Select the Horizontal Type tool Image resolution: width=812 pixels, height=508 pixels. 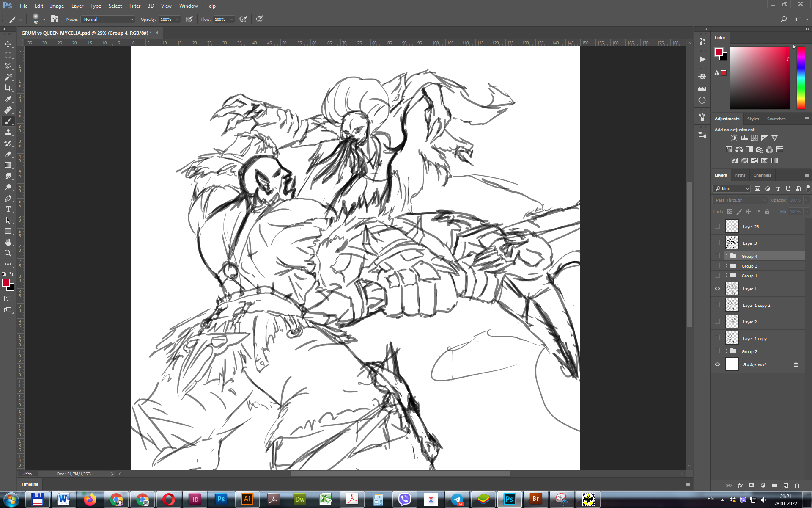[8, 209]
